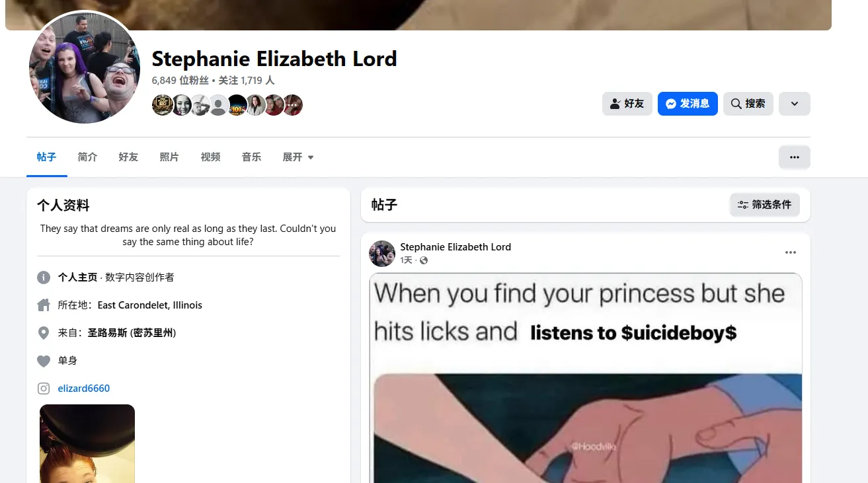Viewport: 868px width, 483px height.
Task: Open 筛选条件 filter settings
Action: (765, 205)
